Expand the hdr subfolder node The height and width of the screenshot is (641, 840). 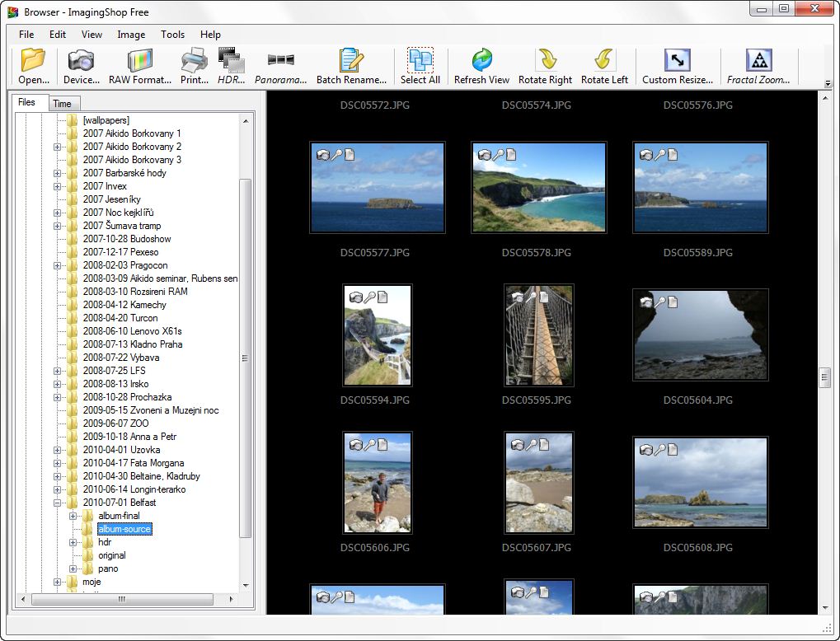pyautogui.click(x=73, y=542)
